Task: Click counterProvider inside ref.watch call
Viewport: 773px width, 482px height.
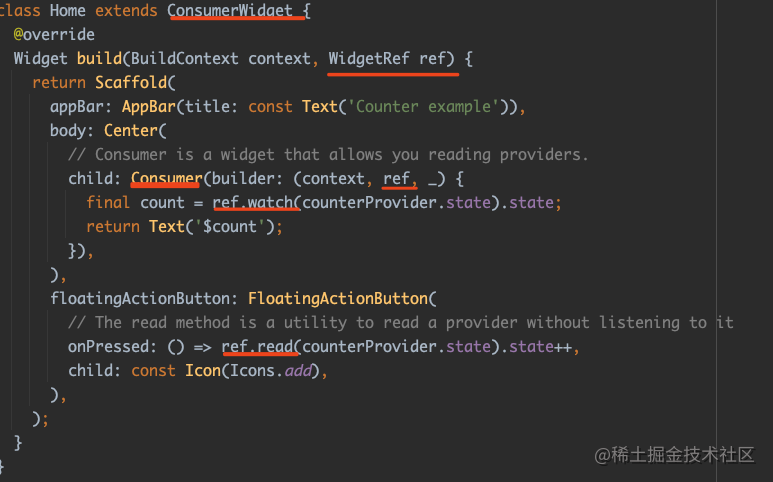Action: (x=369, y=203)
